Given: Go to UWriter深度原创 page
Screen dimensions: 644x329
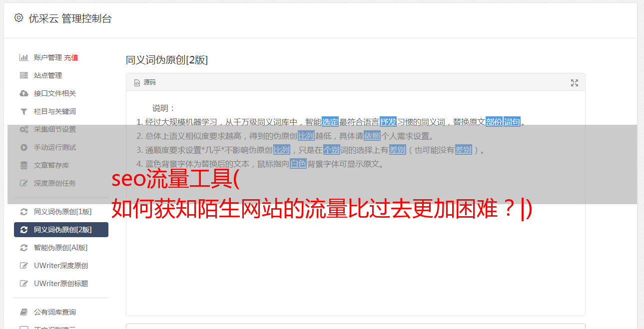Looking at the screenshot, I should click(61, 266).
